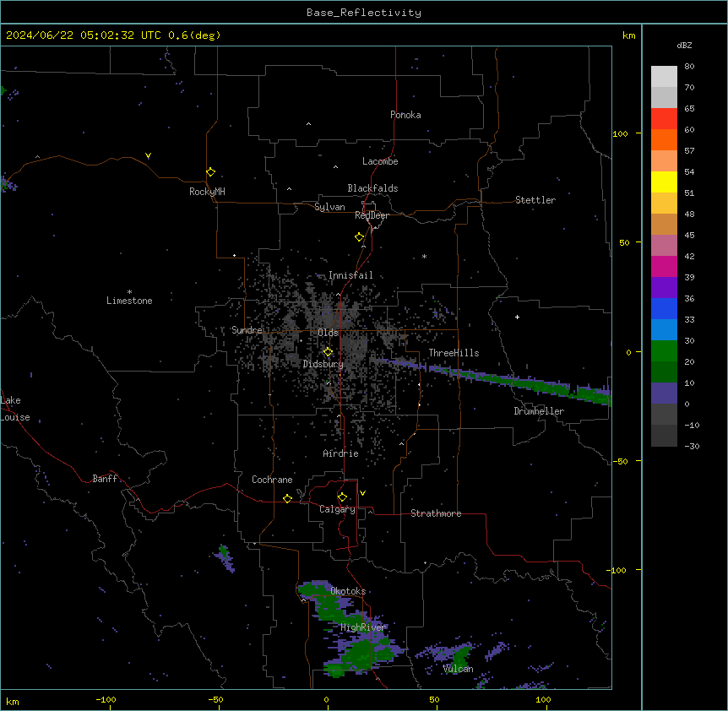This screenshot has height=711, width=728.
Task: Select the Okotoks label
Action: coord(348,591)
